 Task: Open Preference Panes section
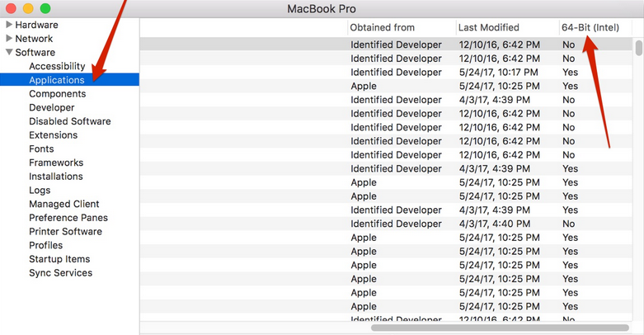point(68,218)
